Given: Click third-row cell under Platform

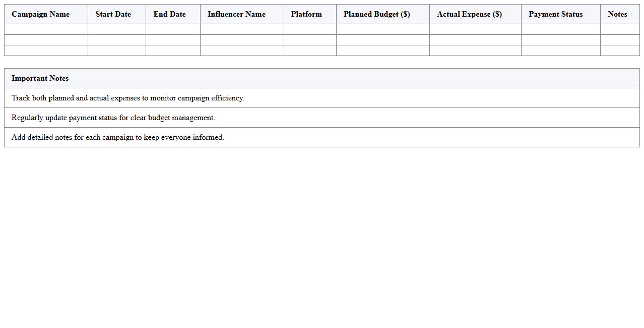Looking at the screenshot, I should pyautogui.click(x=310, y=50).
